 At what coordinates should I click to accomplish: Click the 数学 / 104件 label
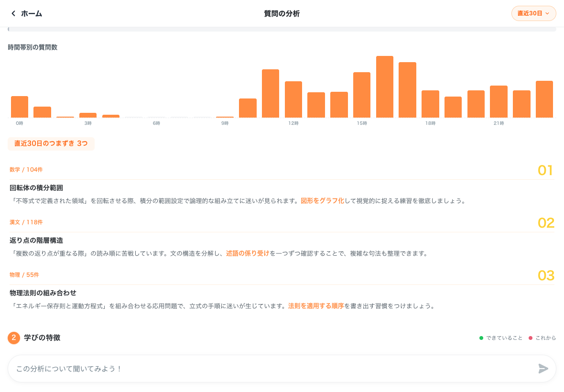pos(26,169)
